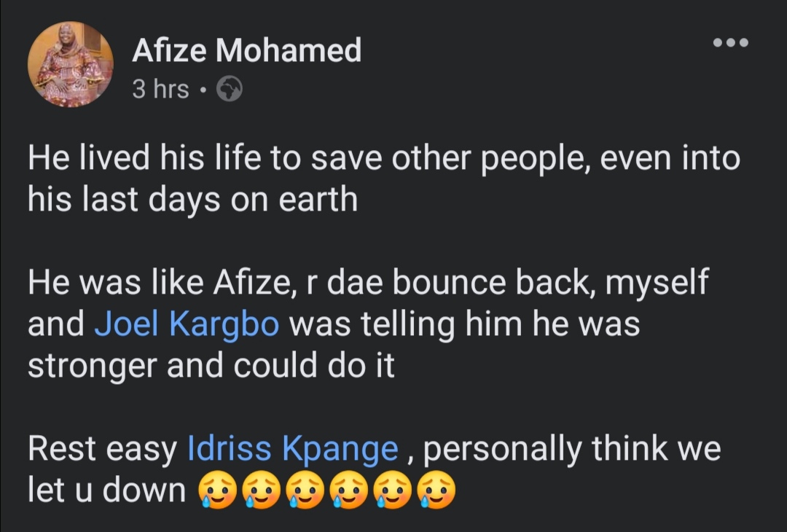The width and height of the screenshot is (787, 532).
Task: Click the "stronger and could do it" line
Action: point(211,365)
